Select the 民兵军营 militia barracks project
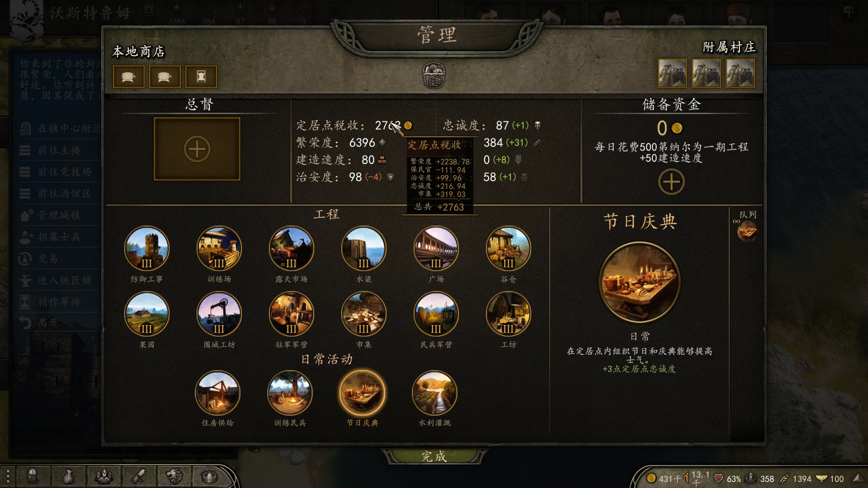 (436, 314)
